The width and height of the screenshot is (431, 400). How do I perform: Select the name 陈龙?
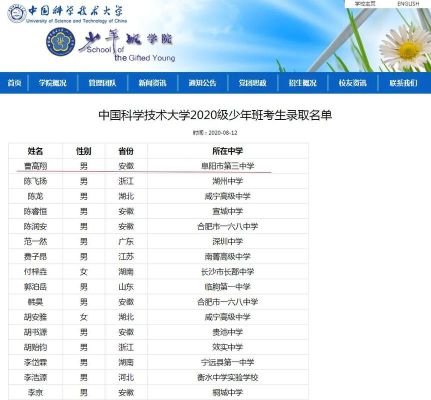click(35, 196)
